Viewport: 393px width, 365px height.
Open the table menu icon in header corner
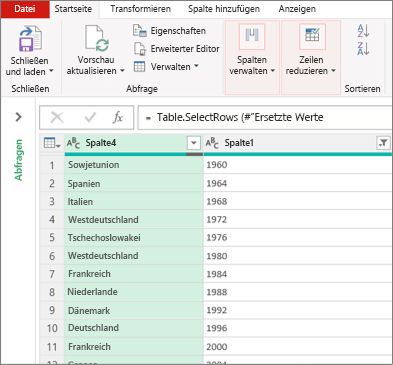point(52,143)
